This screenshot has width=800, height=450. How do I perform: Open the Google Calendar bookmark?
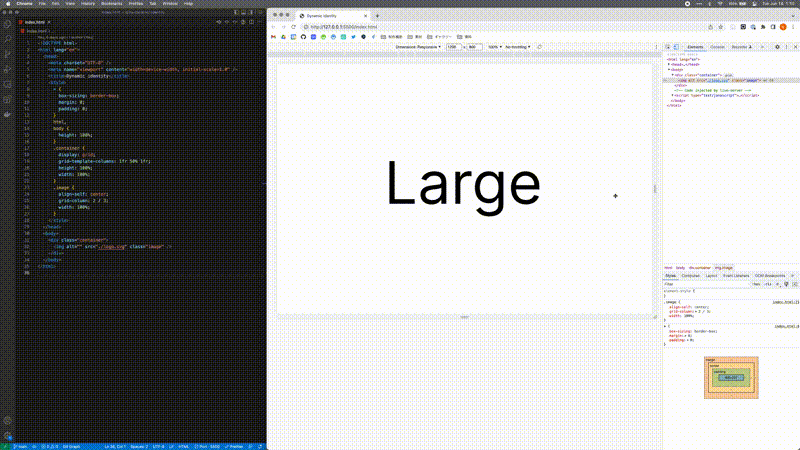[x=293, y=37]
